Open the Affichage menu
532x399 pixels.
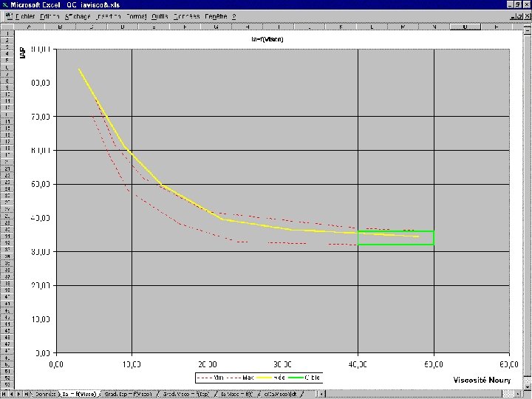78,16
